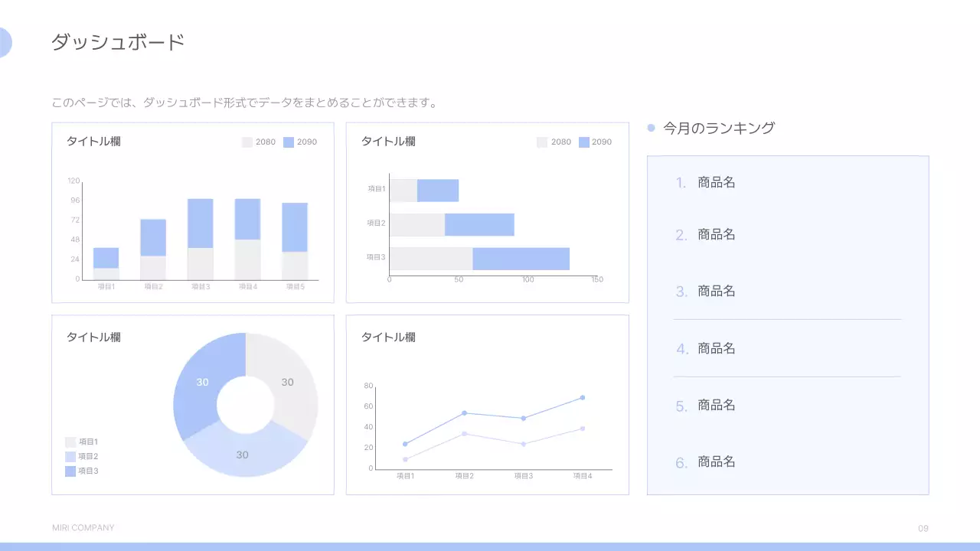The width and height of the screenshot is (980, 551).
Task: Toggle the 2080 series in the column chart
Action: coord(247,142)
